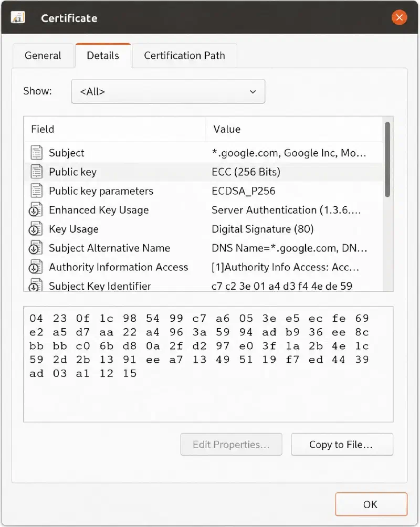Select the Public key parameters row
The width and height of the screenshot is (420, 527).
[204, 191]
